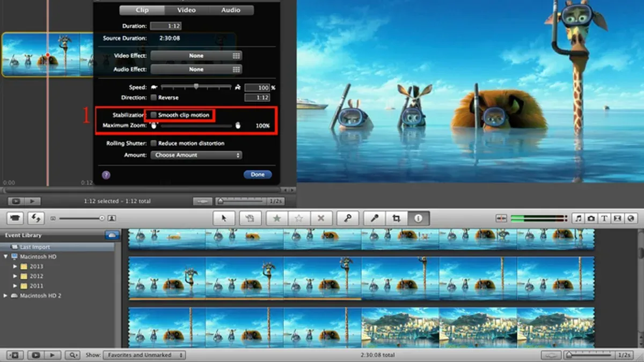Open the titles browser T icon

pos(604,218)
